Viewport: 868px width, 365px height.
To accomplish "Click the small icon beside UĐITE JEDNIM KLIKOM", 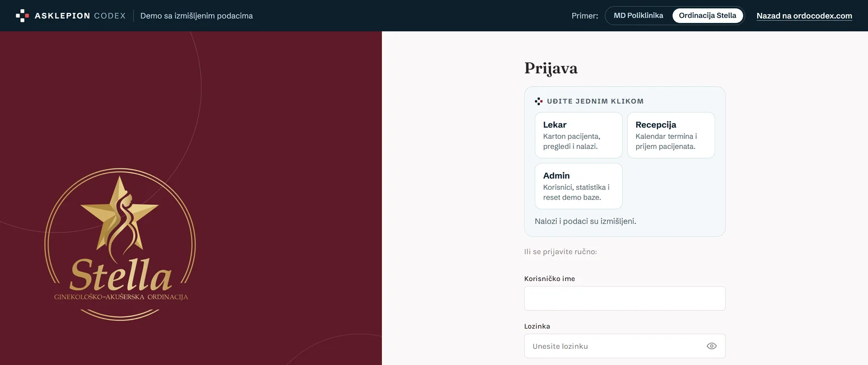I will (539, 101).
